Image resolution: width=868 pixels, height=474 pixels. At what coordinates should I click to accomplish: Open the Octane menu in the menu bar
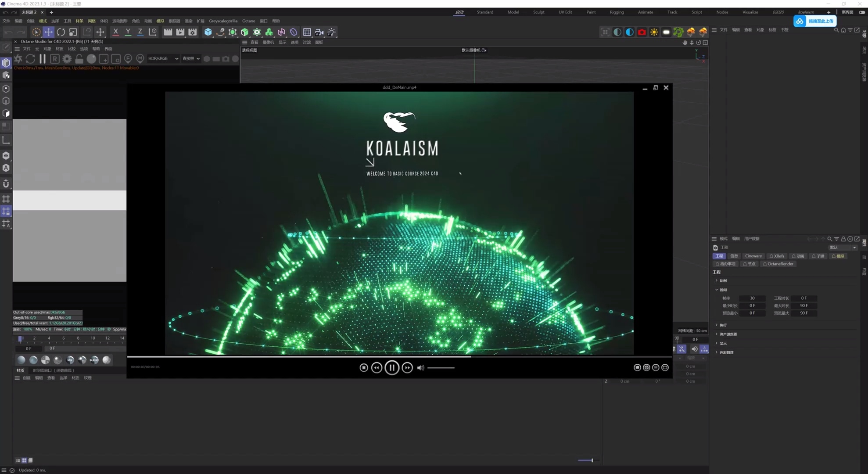point(248,21)
